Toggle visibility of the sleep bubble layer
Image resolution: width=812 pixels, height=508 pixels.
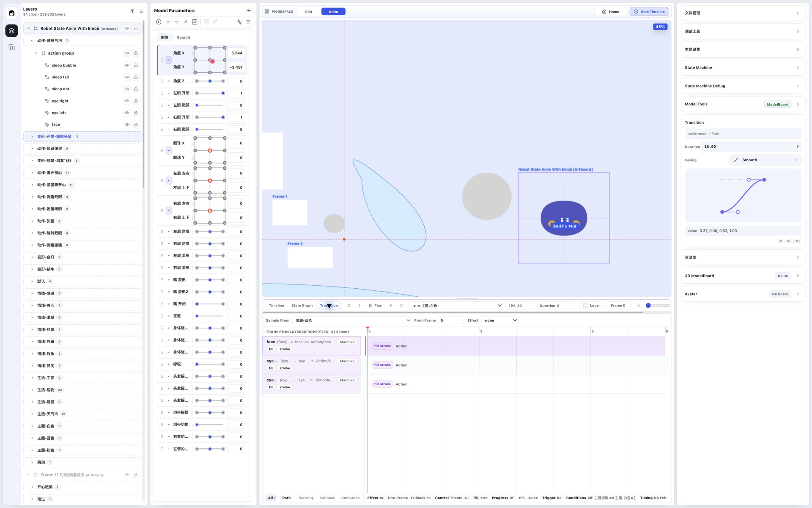[x=126, y=66]
